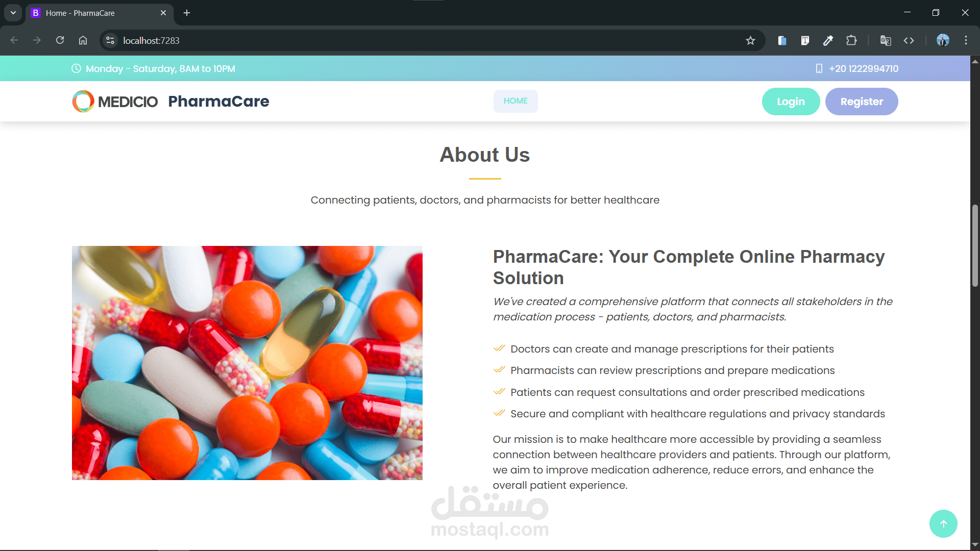Click the browser reload icon
Viewport: 980px width, 551px height.
click(x=60, y=40)
